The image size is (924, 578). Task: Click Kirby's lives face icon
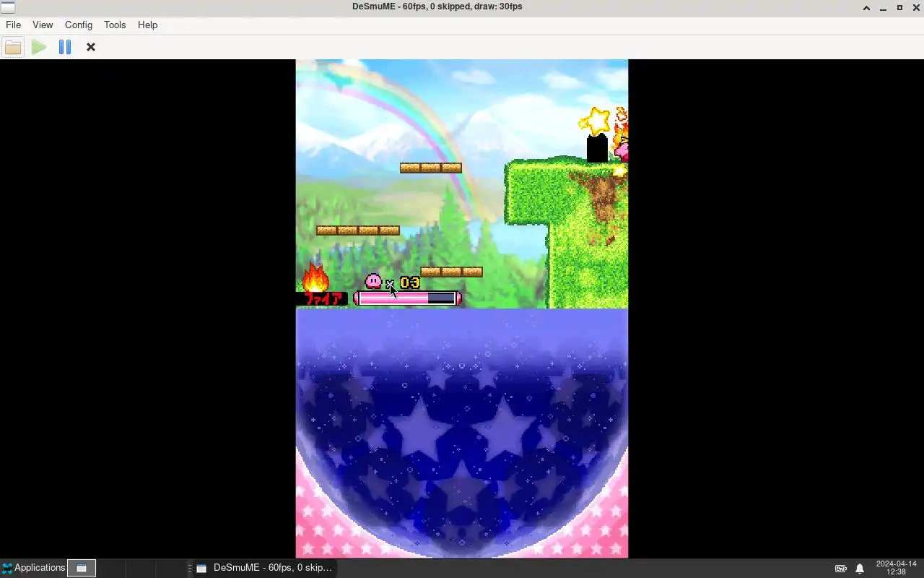(x=374, y=281)
